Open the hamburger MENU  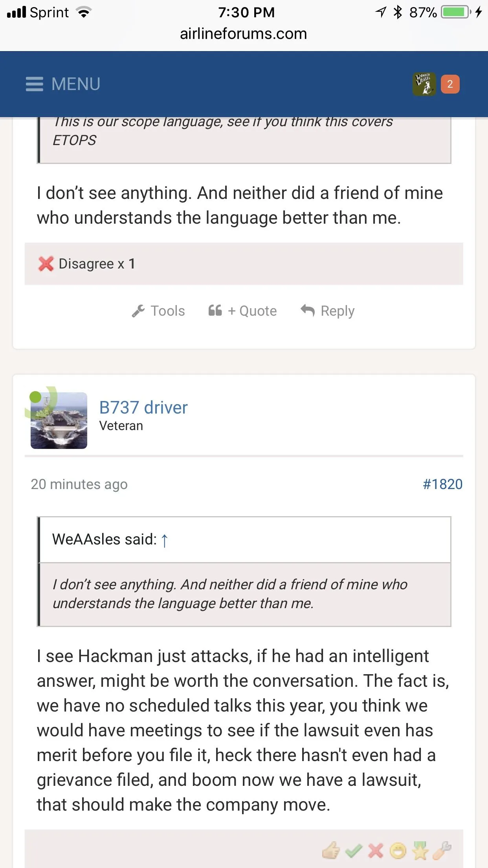(x=63, y=84)
